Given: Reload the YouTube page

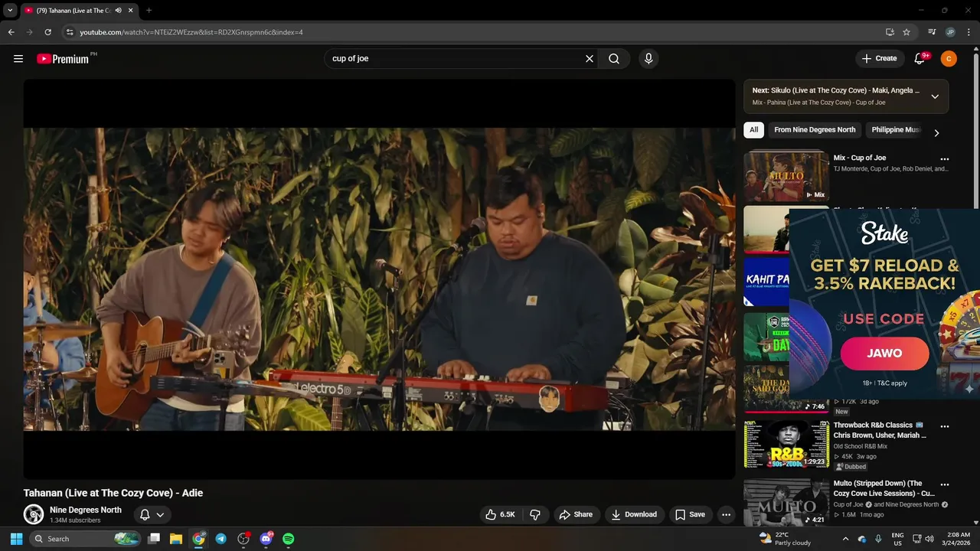Looking at the screenshot, I should [x=47, y=32].
